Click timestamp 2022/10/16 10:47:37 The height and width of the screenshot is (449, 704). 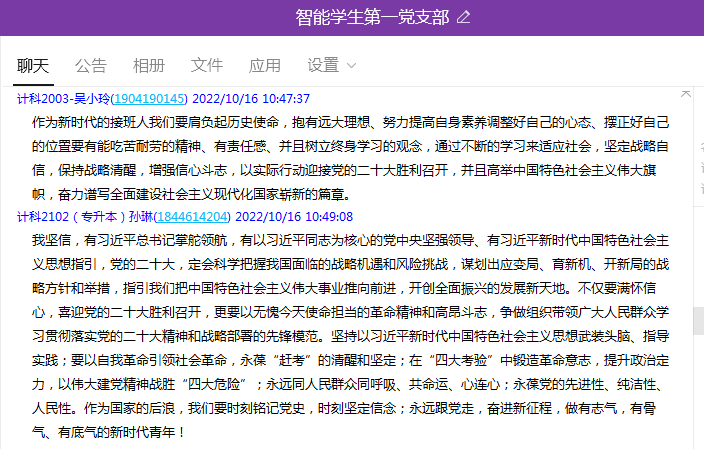tap(251, 99)
